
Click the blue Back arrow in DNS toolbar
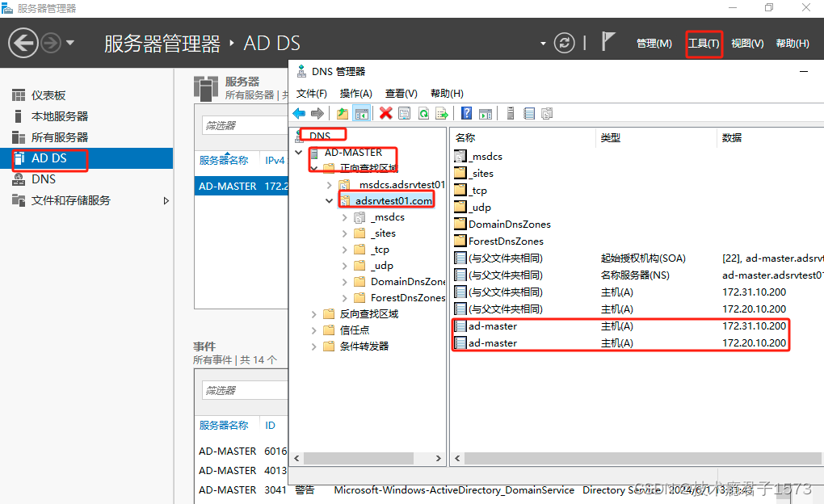[299, 113]
